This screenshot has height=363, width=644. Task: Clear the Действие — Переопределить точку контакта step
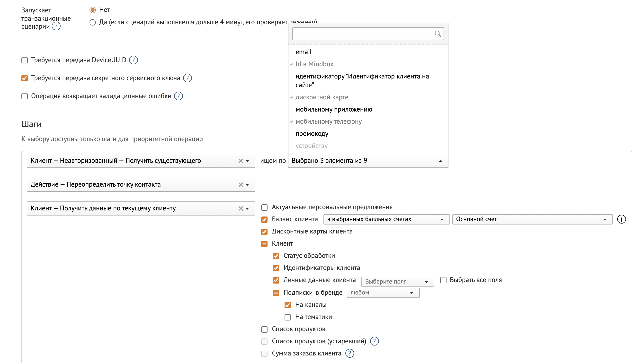241,185
